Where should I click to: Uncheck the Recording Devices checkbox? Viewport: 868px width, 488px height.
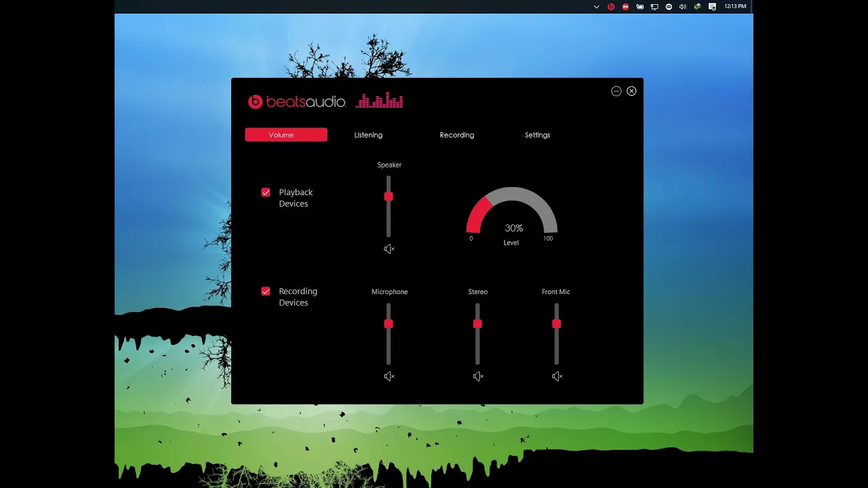click(266, 291)
